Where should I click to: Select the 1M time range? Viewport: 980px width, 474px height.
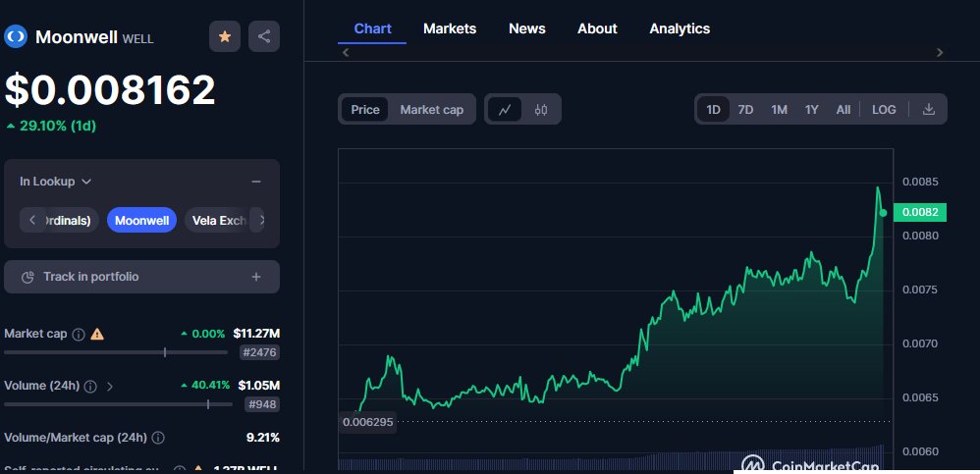point(779,110)
